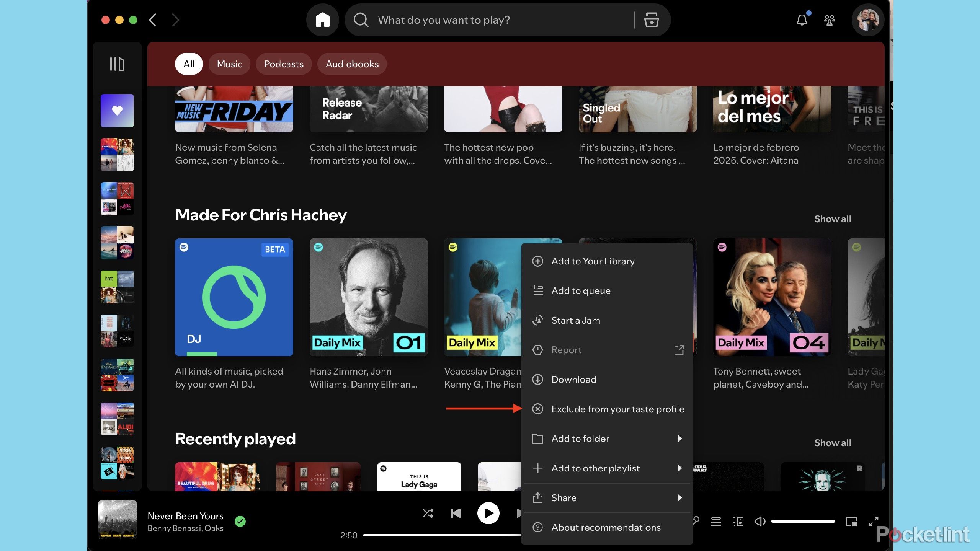Select Add to Your Library

pyautogui.click(x=607, y=261)
